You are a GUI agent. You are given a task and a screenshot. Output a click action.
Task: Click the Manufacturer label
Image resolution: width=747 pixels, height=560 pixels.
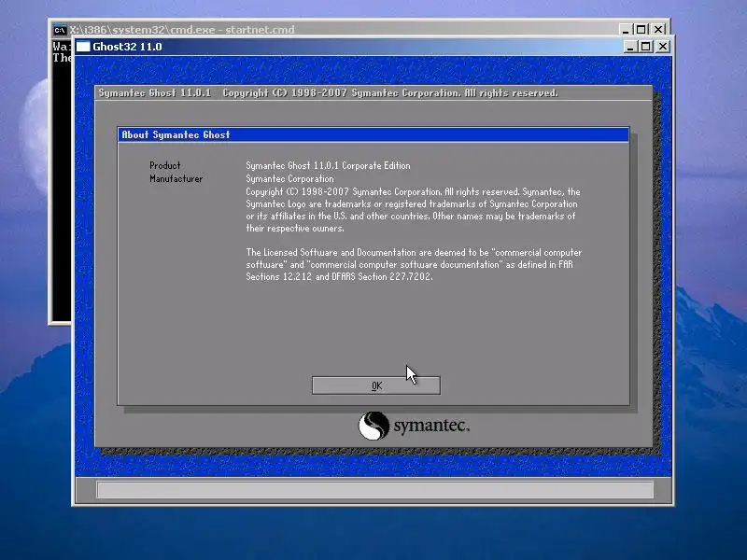(x=176, y=178)
